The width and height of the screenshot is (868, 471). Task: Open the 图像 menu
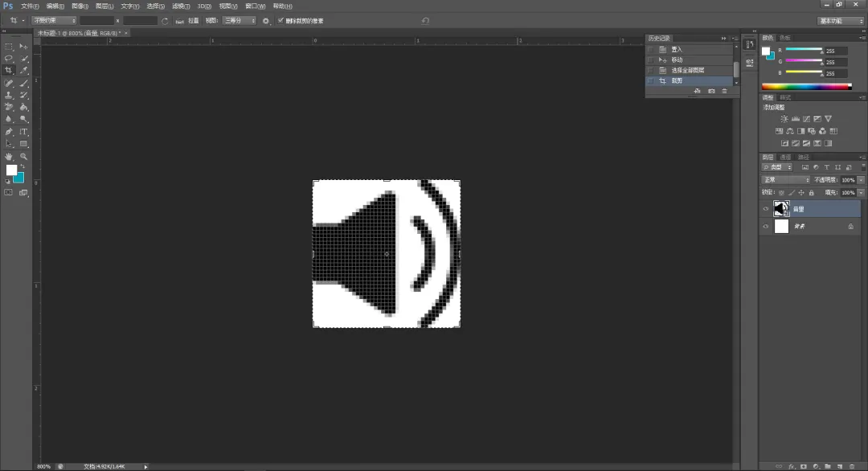coord(80,6)
